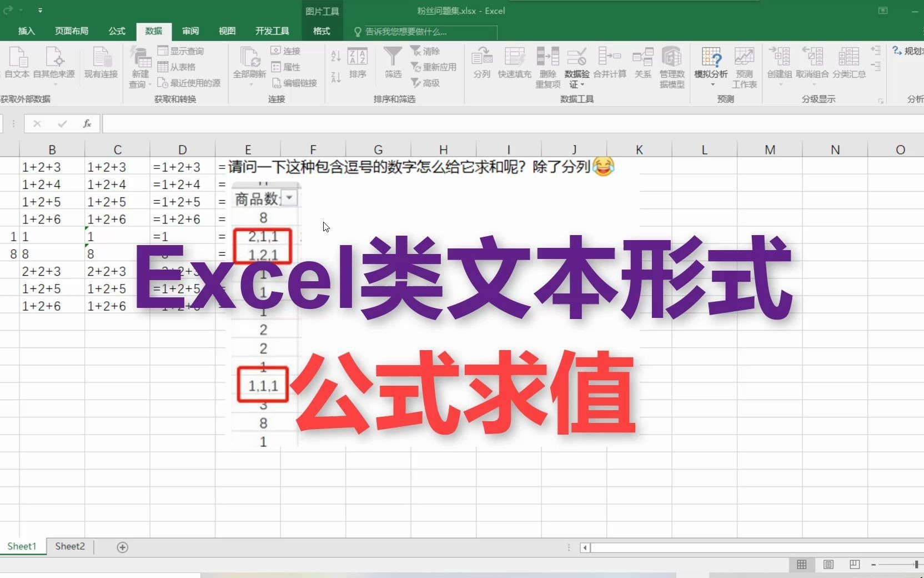Click horizontal scrollbar left arrow
The height and width of the screenshot is (578, 924).
coord(585,547)
